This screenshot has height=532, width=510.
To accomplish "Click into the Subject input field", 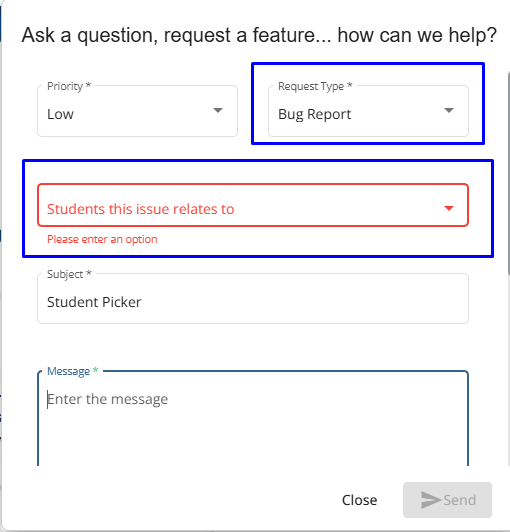I will 253,299.
